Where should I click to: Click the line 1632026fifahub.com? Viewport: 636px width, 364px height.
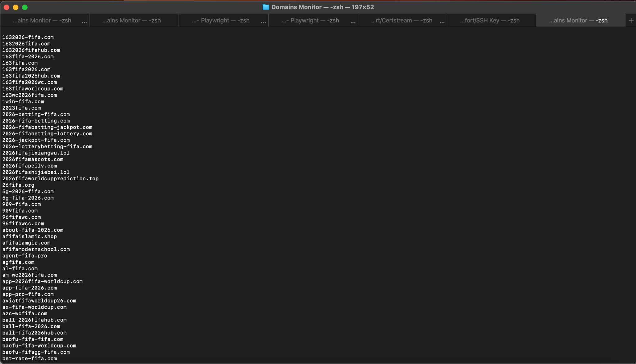31,50
